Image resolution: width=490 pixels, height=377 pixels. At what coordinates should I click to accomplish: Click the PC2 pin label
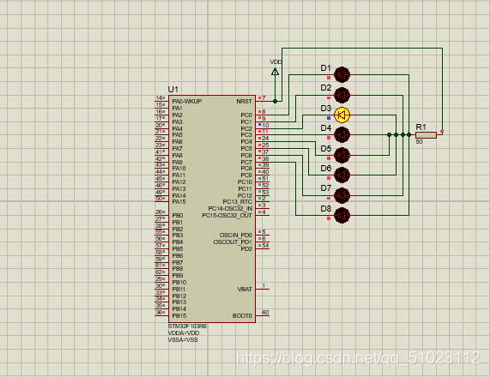pos(246,129)
